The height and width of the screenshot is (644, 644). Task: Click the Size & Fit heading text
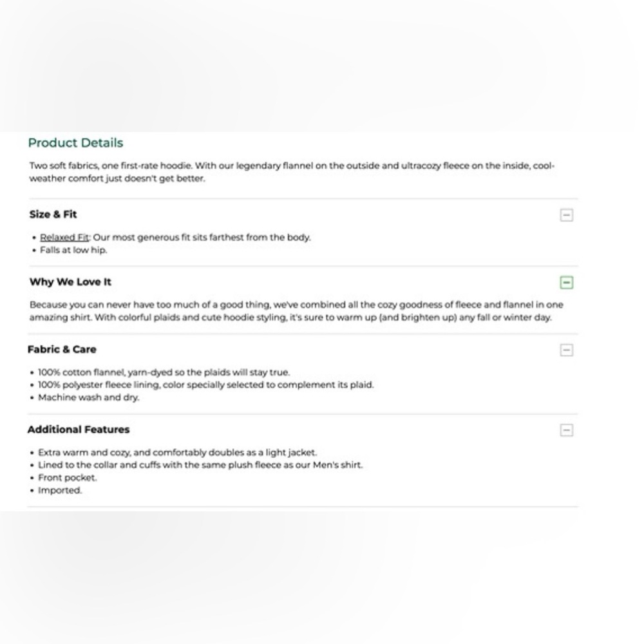53,214
